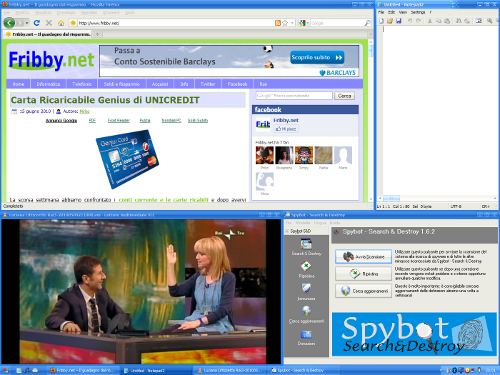Click Notepad2 horizontal scrollbar thumb
The width and height of the screenshot is (500, 375).
pyautogui.click(x=391, y=198)
